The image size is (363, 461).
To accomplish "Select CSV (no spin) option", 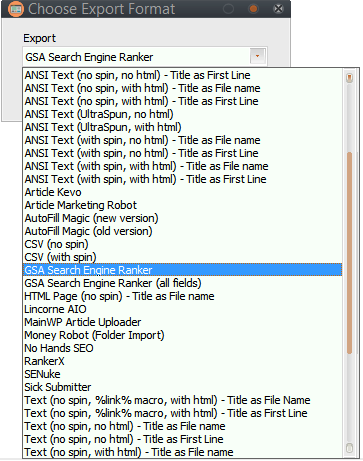I will (183, 244).
